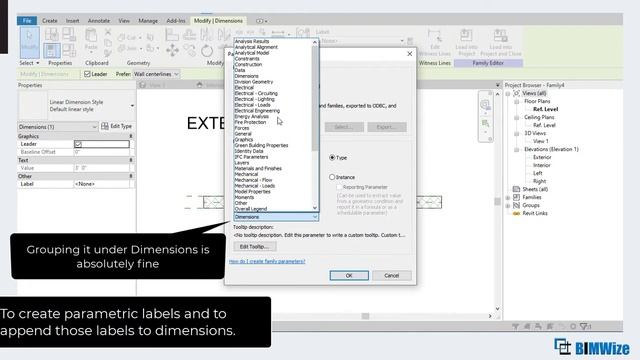The height and width of the screenshot is (360, 640).
Task: Expand the Groups node in Project Browser
Action: tap(508, 205)
